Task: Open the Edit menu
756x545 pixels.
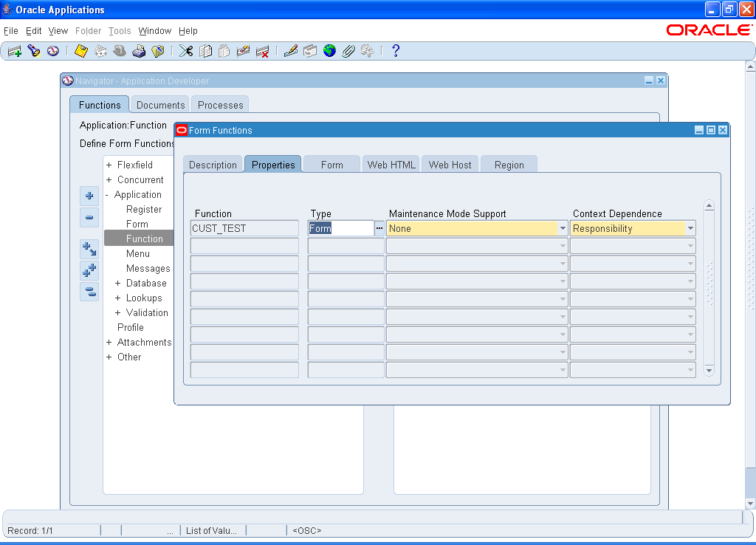Action: pos(33,31)
